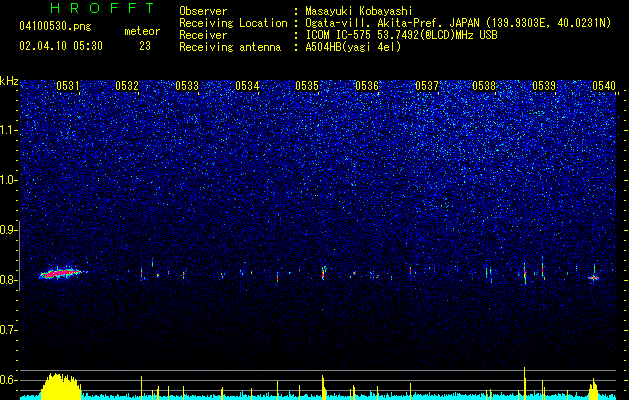Click the tallest yellow level spike under 0539
The image size is (629, 400).
(x=524, y=383)
